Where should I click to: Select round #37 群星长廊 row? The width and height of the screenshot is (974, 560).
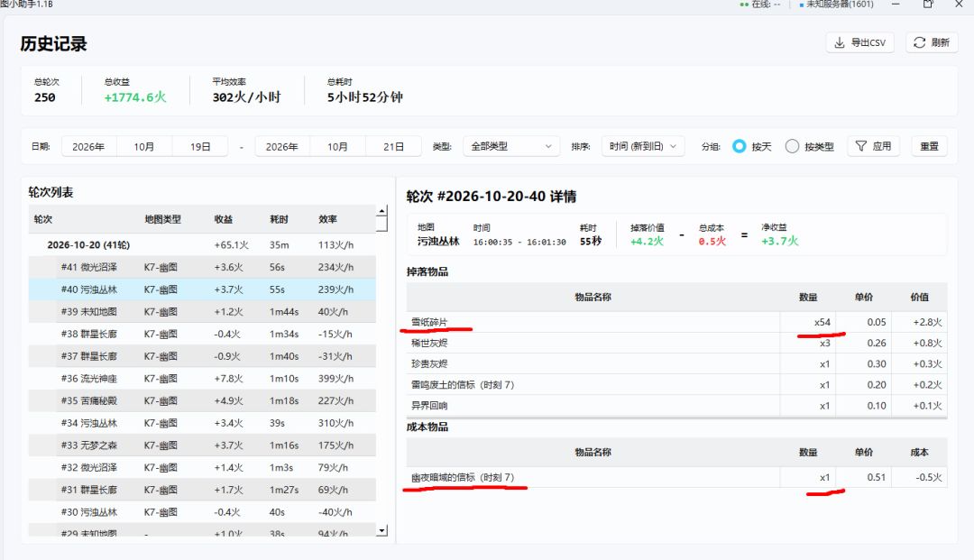[202, 356]
